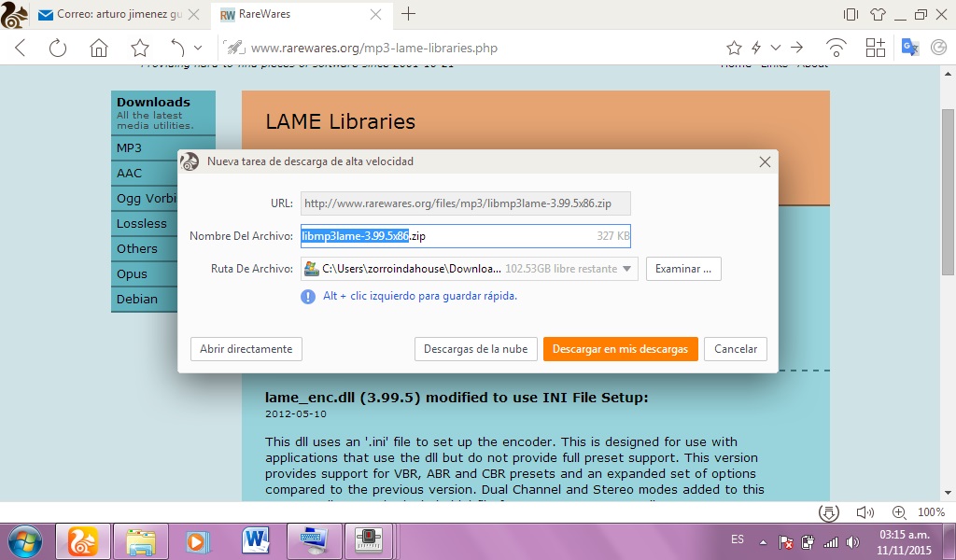956x560 pixels.
Task: Click the zoom plus magnifier icon
Action: (x=899, y=512)
